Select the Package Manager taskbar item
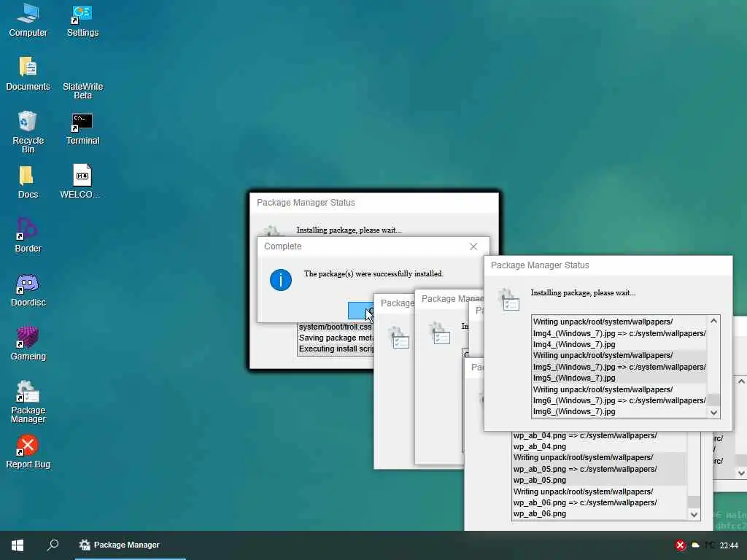Image resolution: width=747 pixels, height=560 pixels. (x=130, y=545)
